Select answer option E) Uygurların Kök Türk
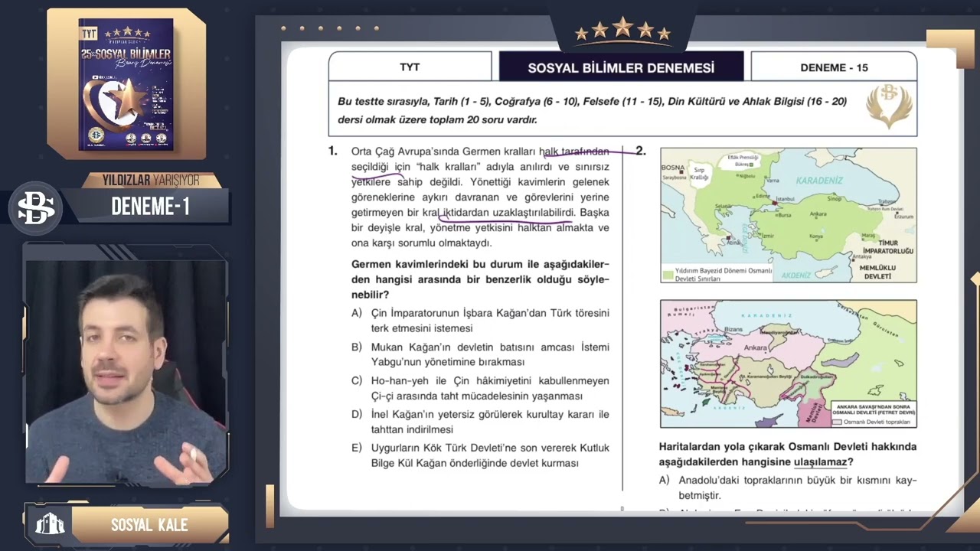The image size is (980, 551). click(480, 455)
